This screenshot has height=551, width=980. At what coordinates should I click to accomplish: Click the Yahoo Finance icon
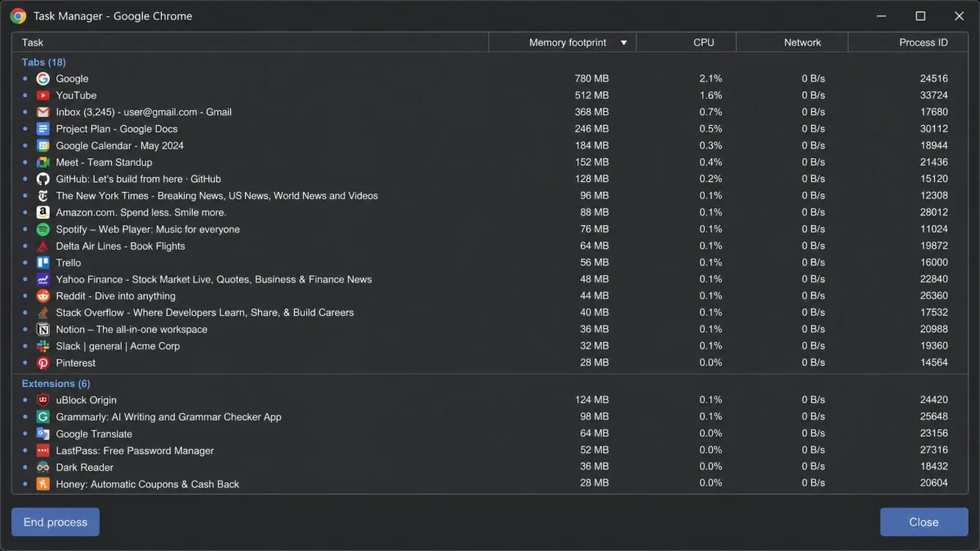(x=43, y=279)
